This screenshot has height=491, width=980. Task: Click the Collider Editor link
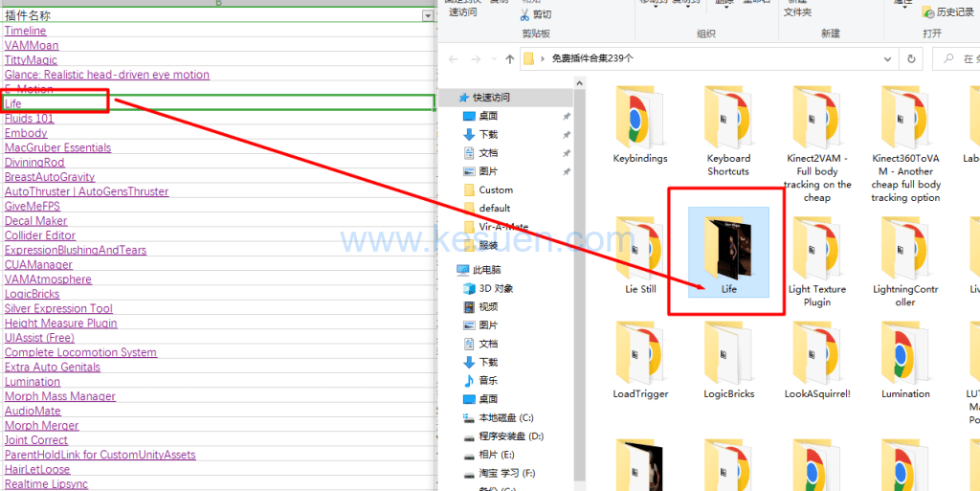click(x=39, y=235)
